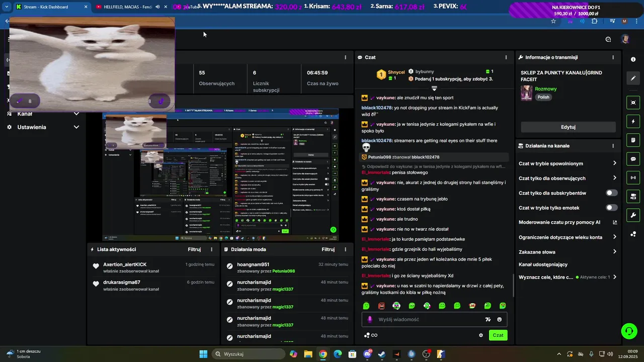Click the chat bubble icon in right toolbar
Image resolution: width=644 pixels, height=362 pixels.
point(633,159)
